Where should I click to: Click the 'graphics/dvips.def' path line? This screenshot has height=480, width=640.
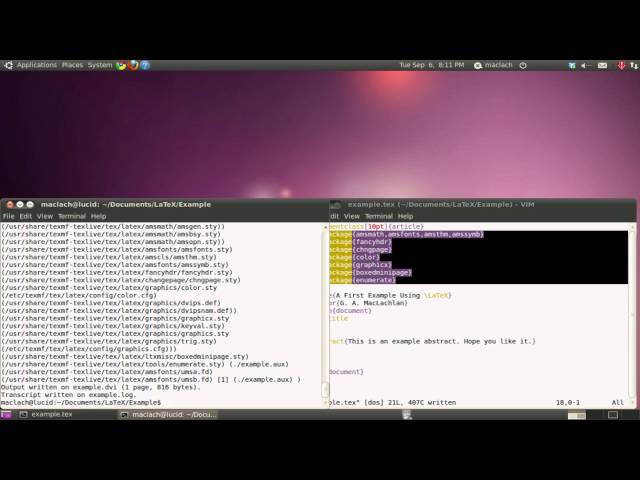[x=111, y=303]
